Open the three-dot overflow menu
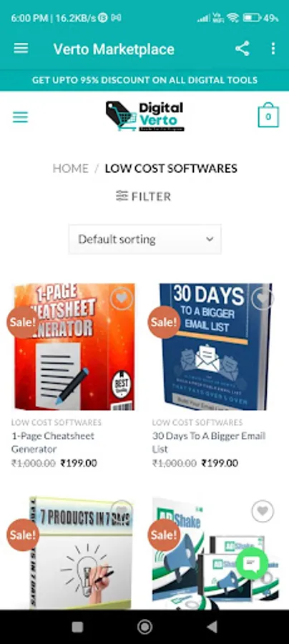Image resolution: width=289 pixels, height=644 pixels. (273, 49)
